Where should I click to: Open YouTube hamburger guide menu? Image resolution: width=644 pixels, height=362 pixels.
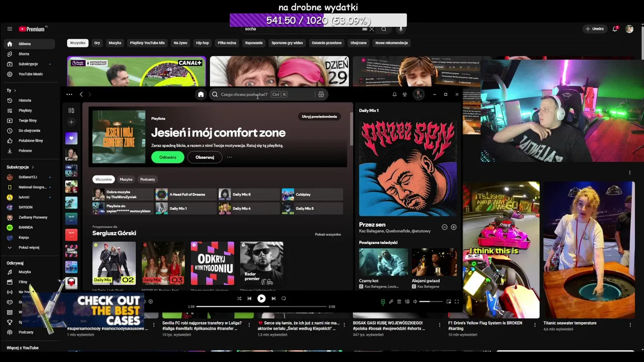(10, 29)
